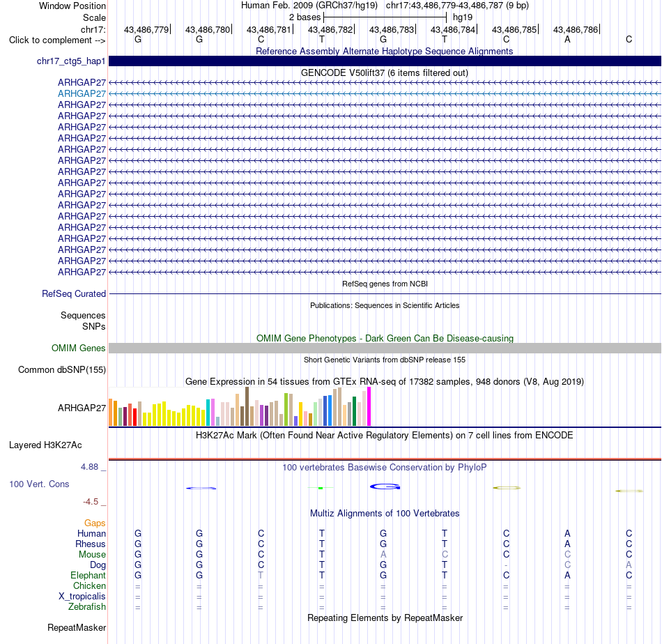Image resolution: width=662 pixels, height=644 pixels.
Task: Open 100 vertebrates Basewise Conservation by PhyloP title
Action: click(385, 467)
